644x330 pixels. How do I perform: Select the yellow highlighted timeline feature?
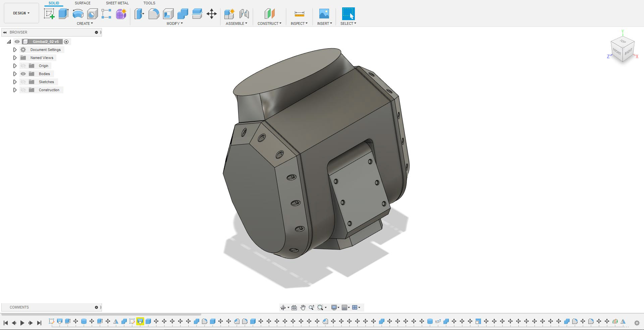tap(140, 321)
